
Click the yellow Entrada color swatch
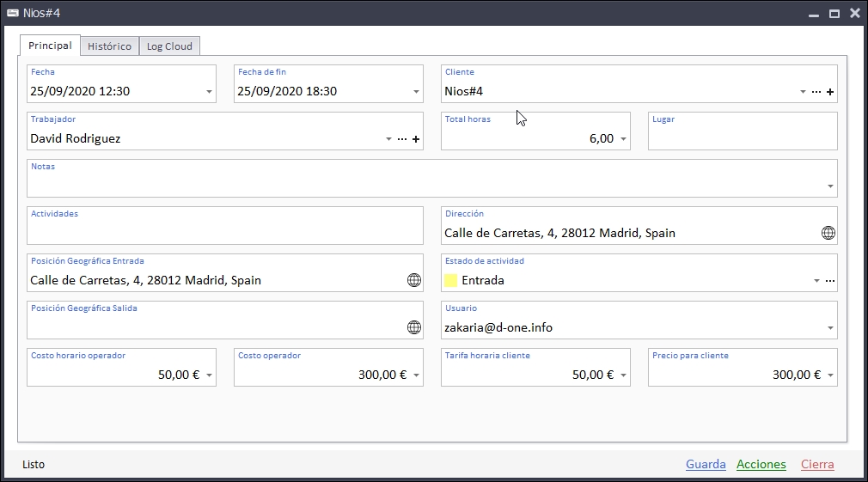coord(451,280)
